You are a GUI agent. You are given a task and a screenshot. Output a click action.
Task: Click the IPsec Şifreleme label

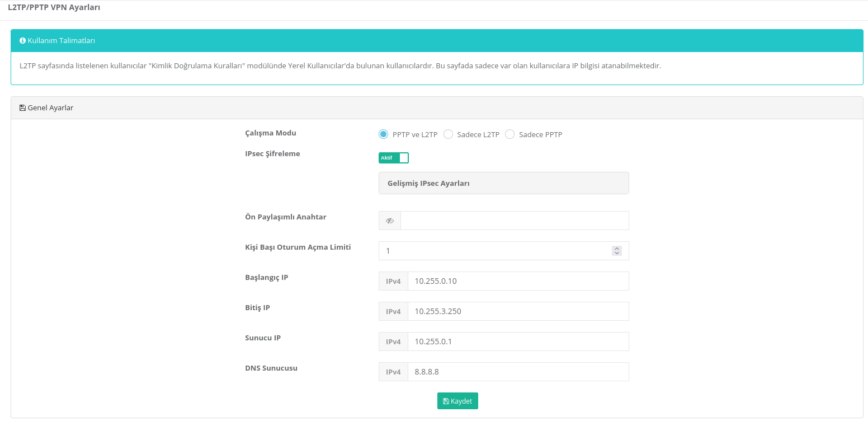(272, 153)
